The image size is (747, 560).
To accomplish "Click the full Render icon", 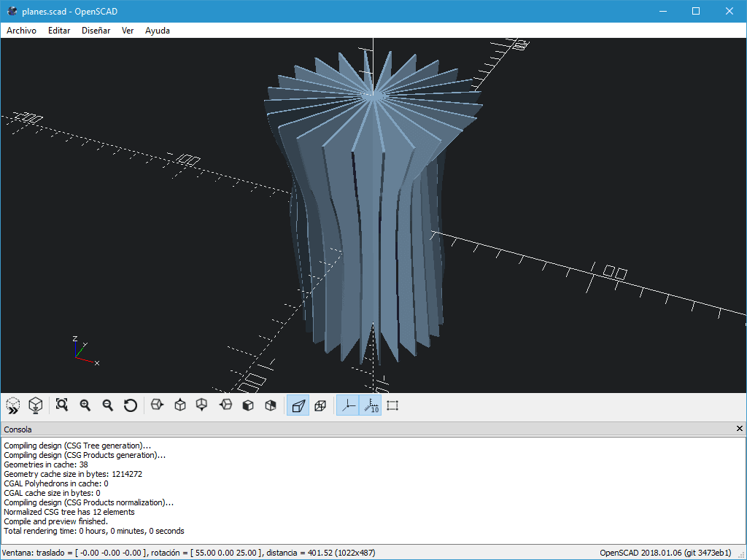I will [x=35, y=405].
